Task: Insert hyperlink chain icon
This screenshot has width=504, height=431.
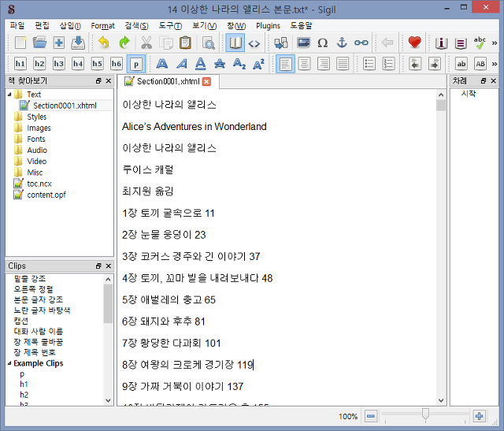Action: pyautogui.click(x=361, y=43)
